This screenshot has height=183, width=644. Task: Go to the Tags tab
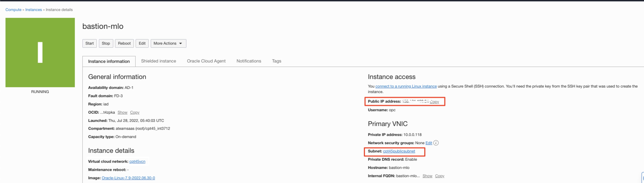coord(276,61)
